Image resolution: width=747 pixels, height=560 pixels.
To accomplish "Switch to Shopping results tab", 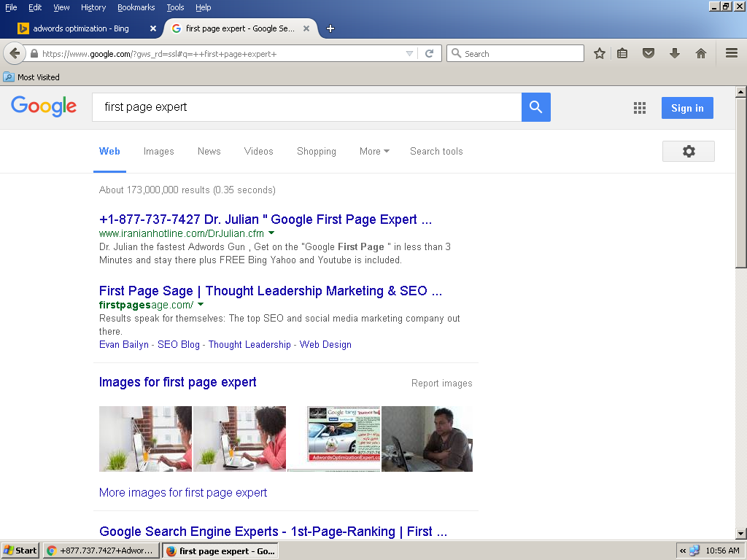I will (317, 152).
